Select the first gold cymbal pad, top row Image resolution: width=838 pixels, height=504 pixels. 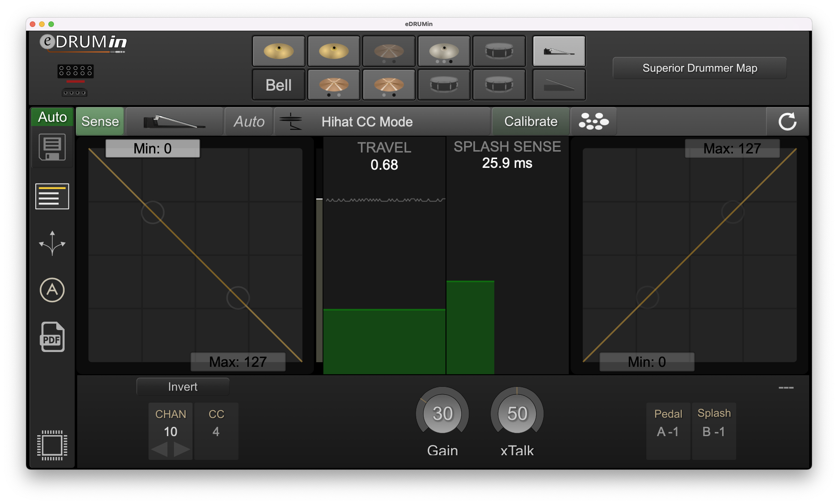(x=279, y=51)
